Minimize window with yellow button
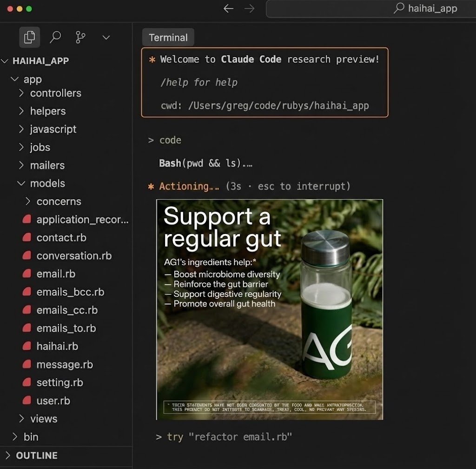476x469 pixels. coord(20,9)
